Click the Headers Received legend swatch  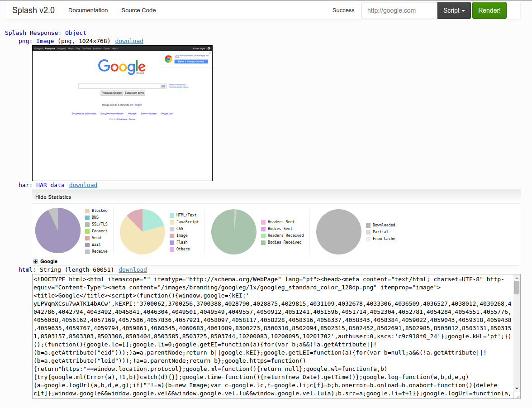point(263,235)
